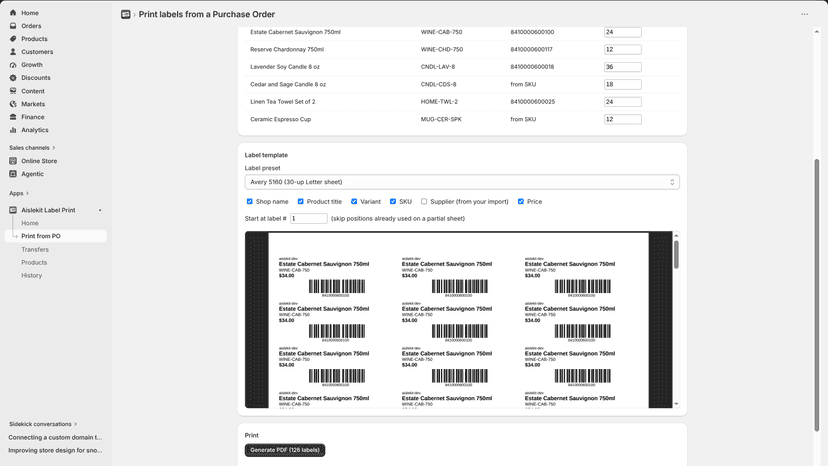
Task: Click quantity field for Lavender Soy Candle
Action: pos(623,67)
